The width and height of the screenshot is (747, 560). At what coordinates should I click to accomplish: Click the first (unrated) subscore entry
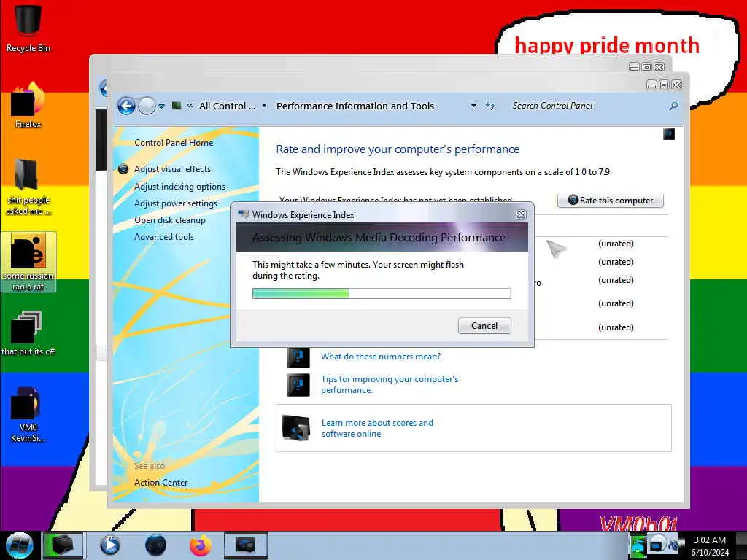click(616, 244)
